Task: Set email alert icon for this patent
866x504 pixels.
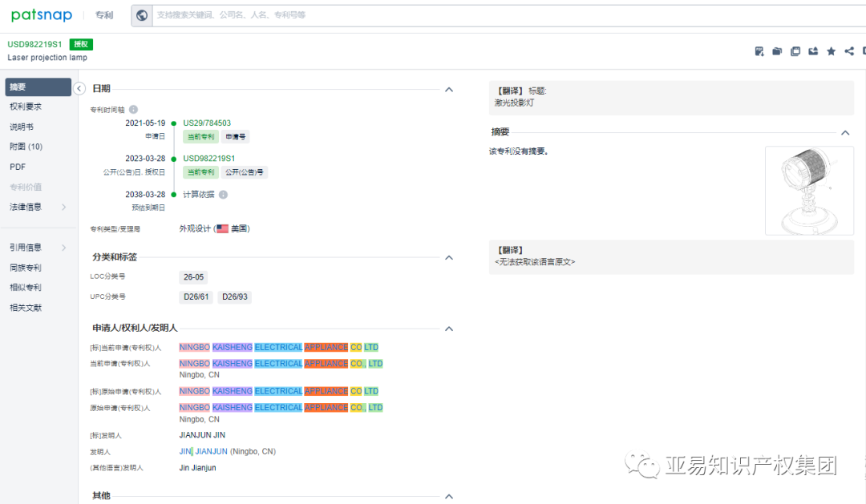Action: [x=813, y=51]
